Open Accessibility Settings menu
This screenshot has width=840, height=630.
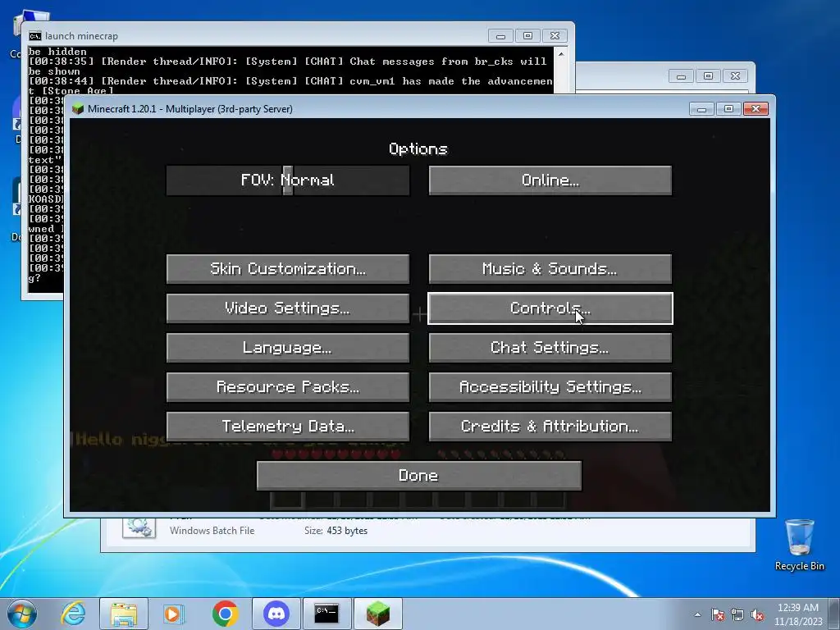pos(550,387)
